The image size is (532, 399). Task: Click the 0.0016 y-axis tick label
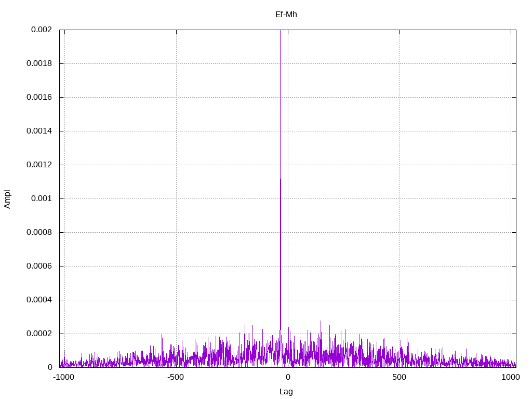39,97
